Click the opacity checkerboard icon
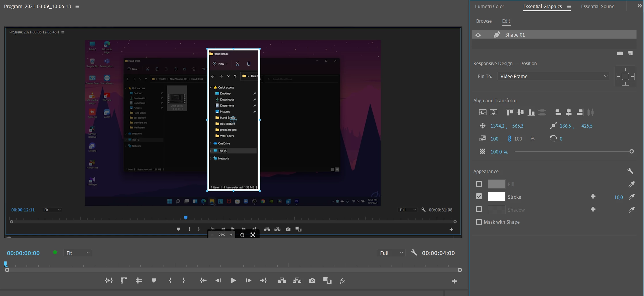This screenshot has height=296, width=644. [x=482, y=151]
